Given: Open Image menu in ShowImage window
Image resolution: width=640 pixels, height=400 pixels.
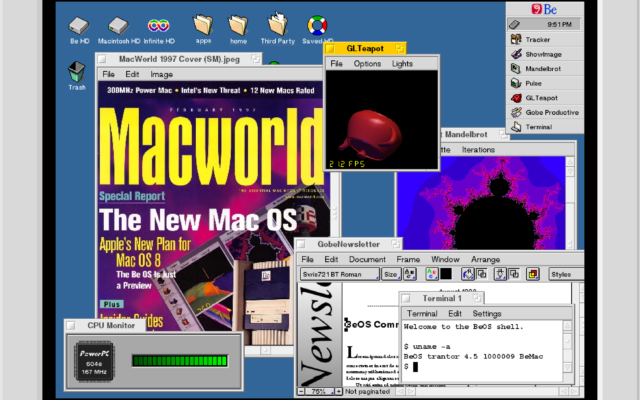Looking at the screenshot, I should [162, 74].
